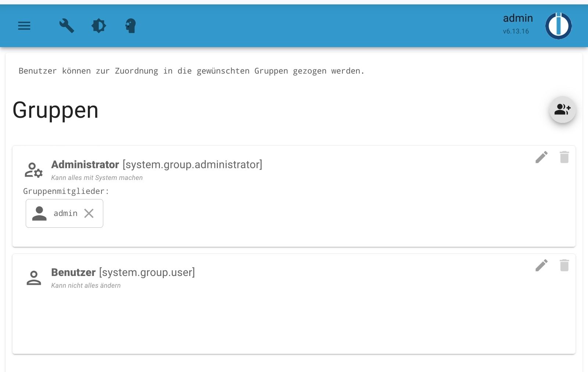588x372 pixels.
Task: Select the admin member chip
Action: tap(65, 213)
